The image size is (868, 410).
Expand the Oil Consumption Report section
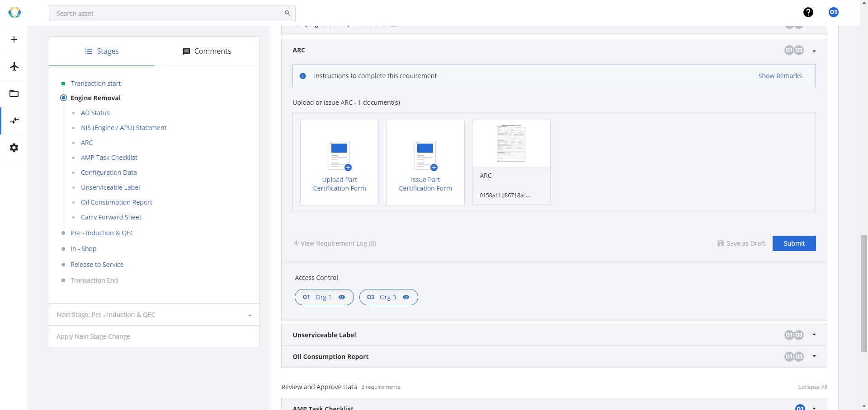[814, 356]
